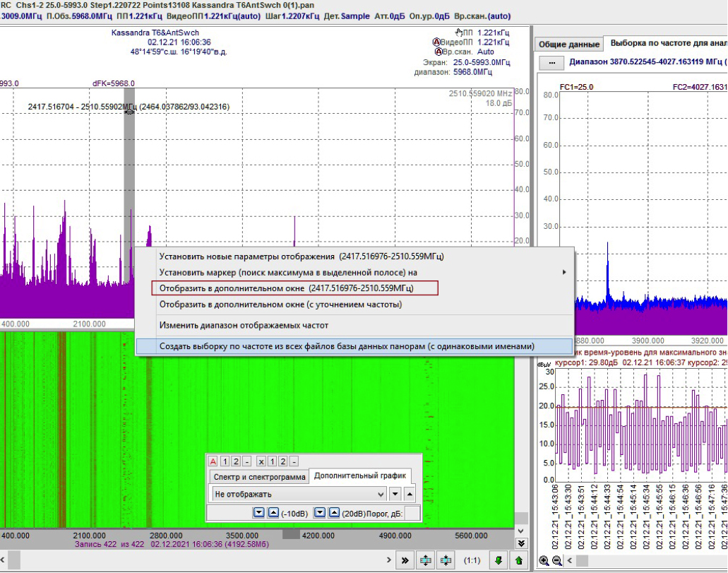This screenshot has height=573, width=728.
Task: Switch to the Спектр и спектрограмма tab
Action: coord(260,477)
